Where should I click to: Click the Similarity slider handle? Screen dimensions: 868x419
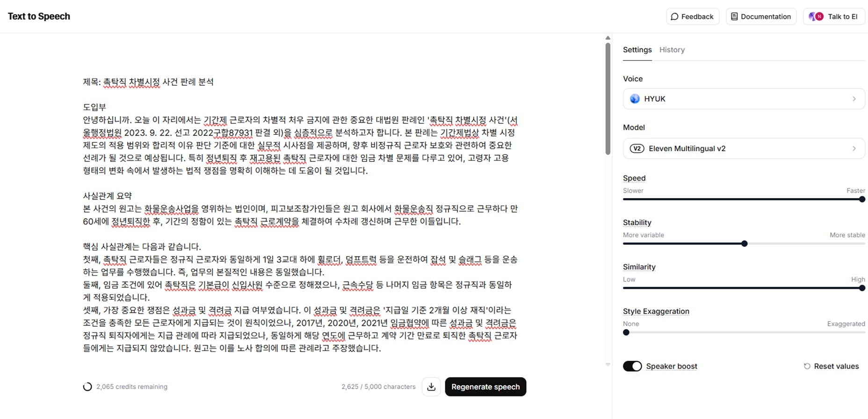(862, 288)
